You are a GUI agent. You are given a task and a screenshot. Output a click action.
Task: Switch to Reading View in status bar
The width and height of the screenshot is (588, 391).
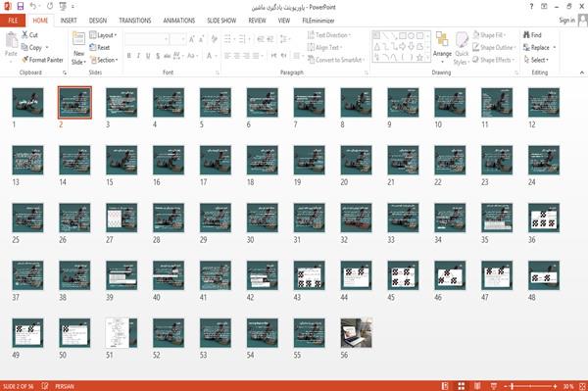pyautogui.click(x=477, y=386)
